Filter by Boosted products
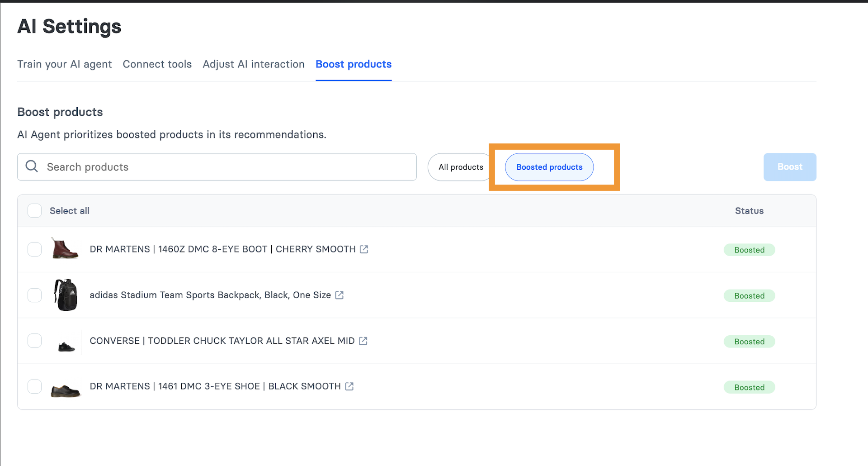 pyautogui.click(x=549, y=167)
